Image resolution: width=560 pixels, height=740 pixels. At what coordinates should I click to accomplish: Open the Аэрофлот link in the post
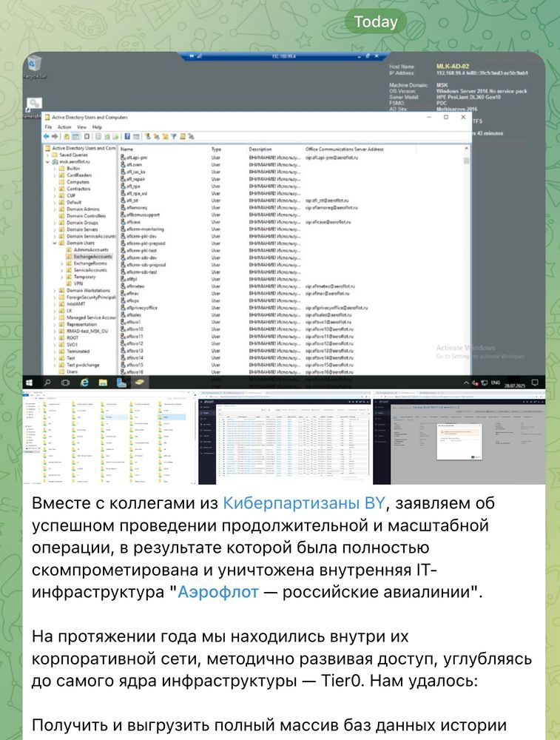218,592
